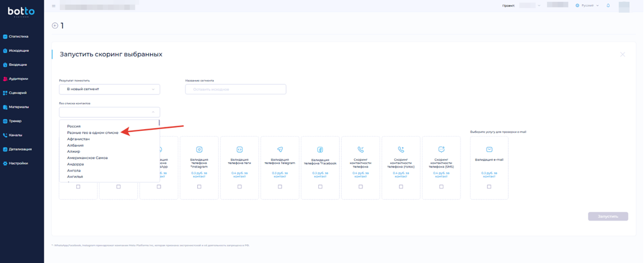This screenshot has height=263, width=644.
Task: Click the back arrow next to "1"
Action: 55,25
